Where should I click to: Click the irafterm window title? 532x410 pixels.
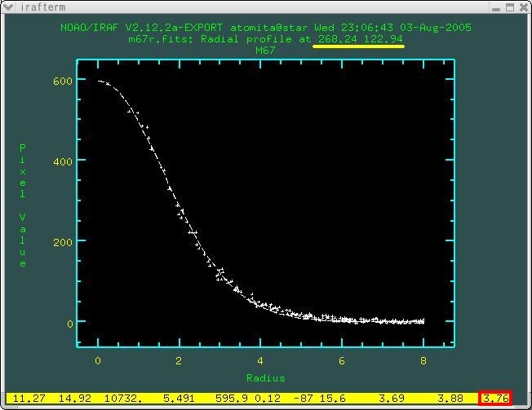42,7
